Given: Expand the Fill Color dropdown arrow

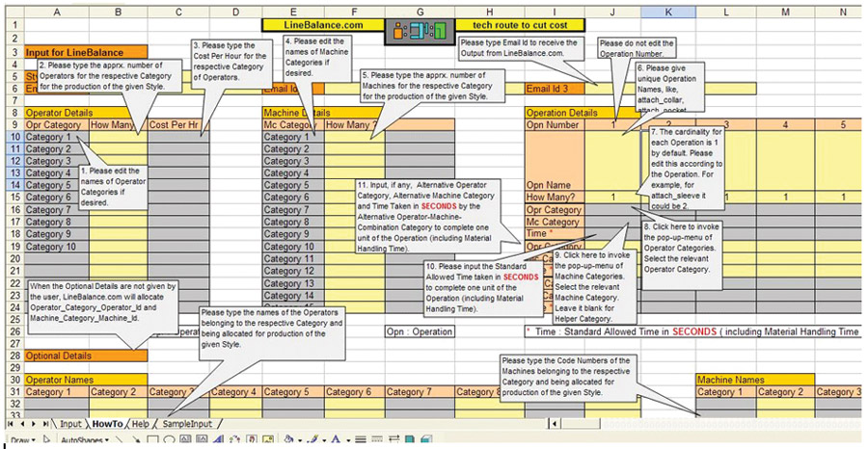Looking at the screenshot, I should [x=300, y=440].
